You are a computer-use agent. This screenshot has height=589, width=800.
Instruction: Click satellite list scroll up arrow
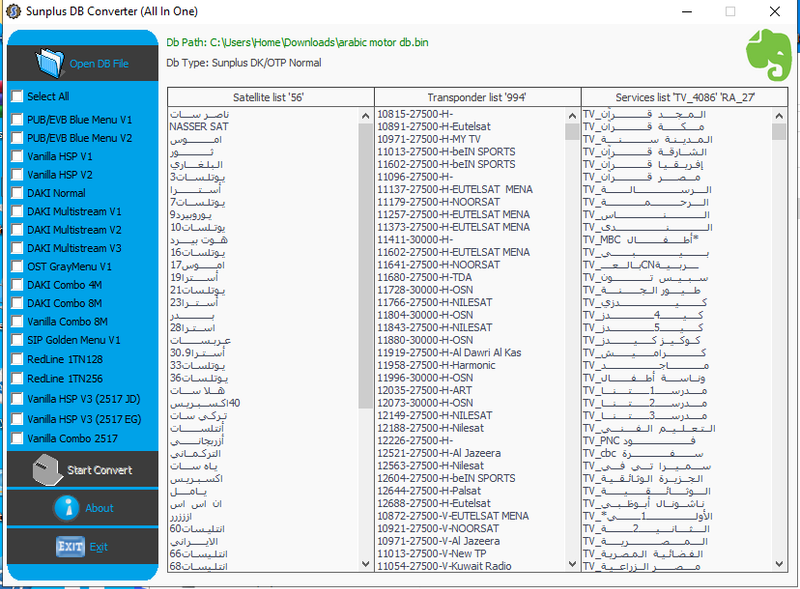[365, 116]
